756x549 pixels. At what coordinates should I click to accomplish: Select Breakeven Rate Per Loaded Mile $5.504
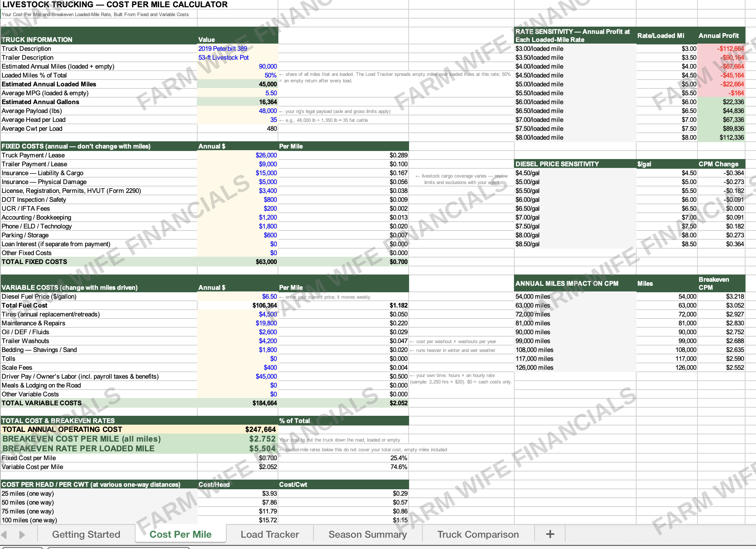(238, 448)
